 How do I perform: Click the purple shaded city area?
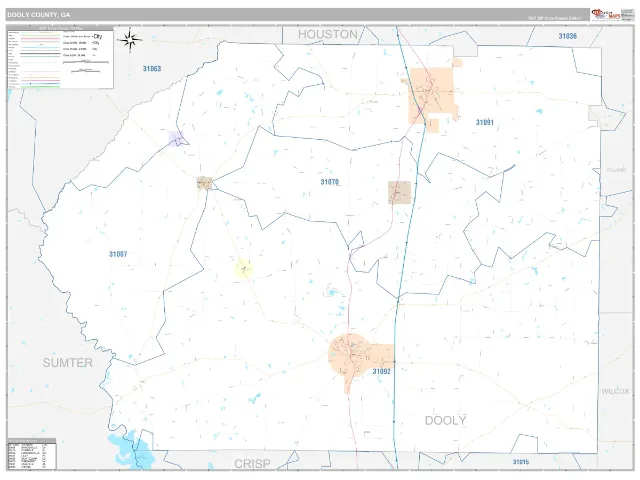pyautogui.click(x=176, y=138)
